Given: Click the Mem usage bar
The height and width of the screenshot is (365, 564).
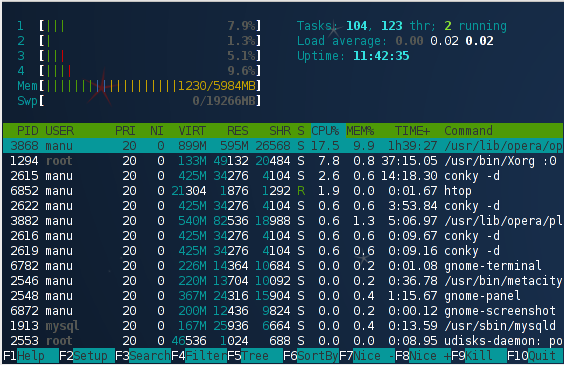Looking at the screenshot, I should click(139, 86).
